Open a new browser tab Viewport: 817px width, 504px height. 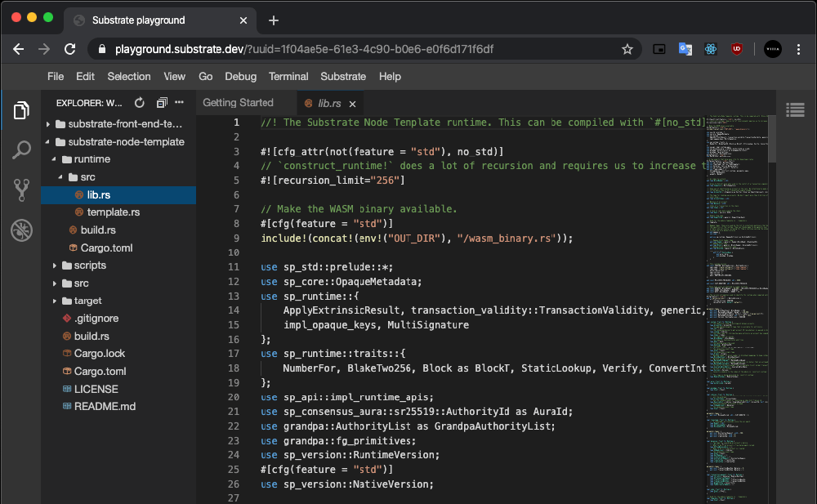[x=274, y=20]
